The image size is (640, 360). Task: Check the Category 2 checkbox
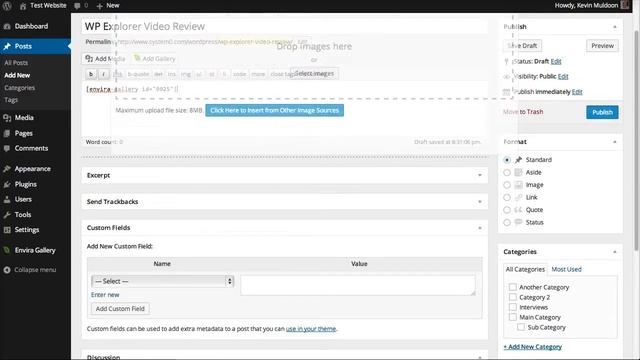tap(513, 297)
